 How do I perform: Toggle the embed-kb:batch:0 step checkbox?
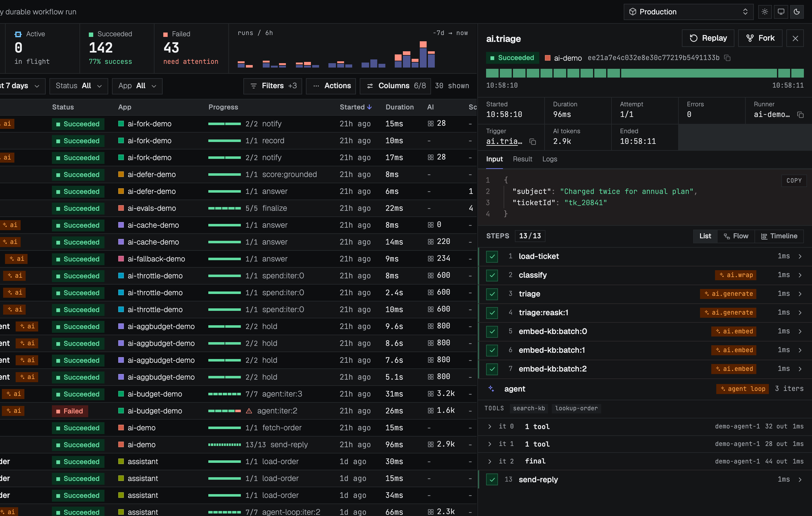pyautogui.click(x=492, y=331)
